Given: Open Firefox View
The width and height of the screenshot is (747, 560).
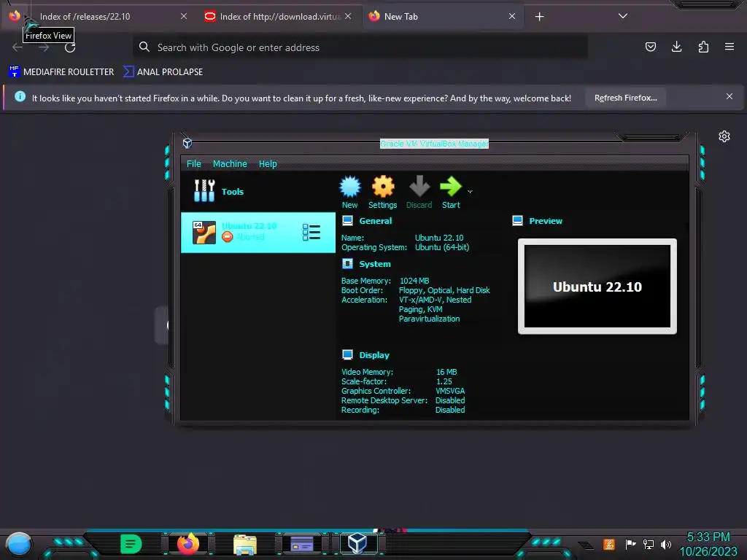Looking at the screenshot, I should 15,16.
